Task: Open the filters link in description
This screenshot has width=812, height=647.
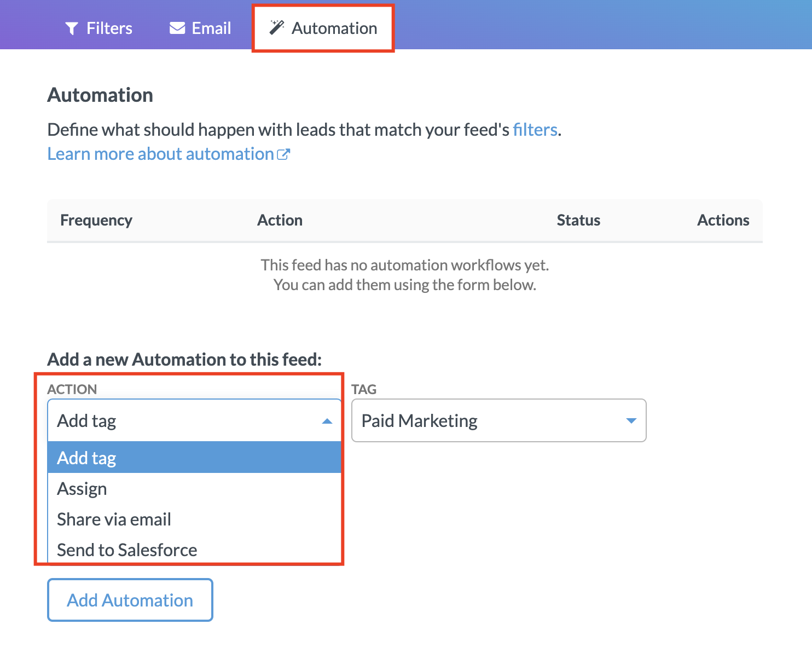Action: point(535,130)
